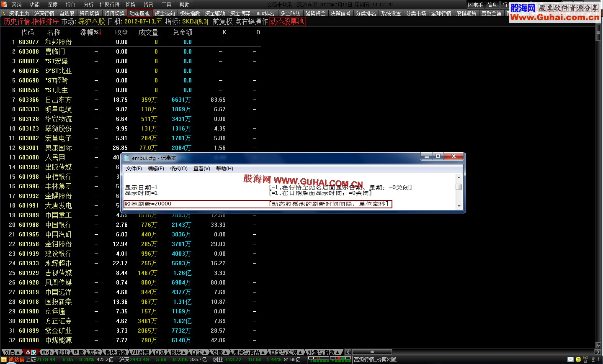Click the 自选股 toolbar button
Image resolution: width=603 pixels, height=364 pixels.
(x=67, y=13)
